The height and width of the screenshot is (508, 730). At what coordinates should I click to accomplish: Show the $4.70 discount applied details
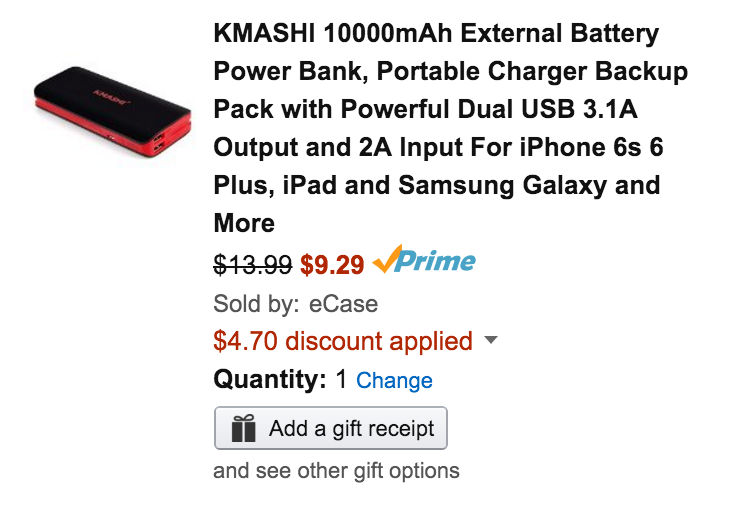(342, 341)
